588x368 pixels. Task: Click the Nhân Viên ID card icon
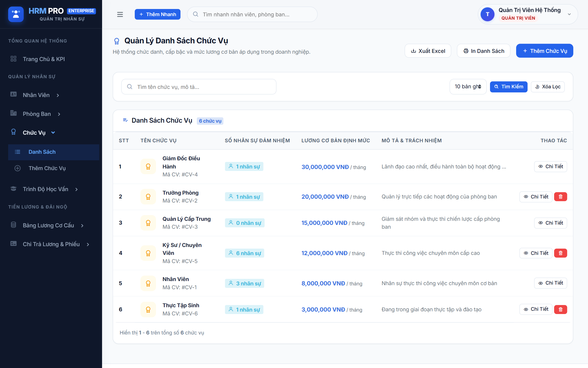[13, 94]
